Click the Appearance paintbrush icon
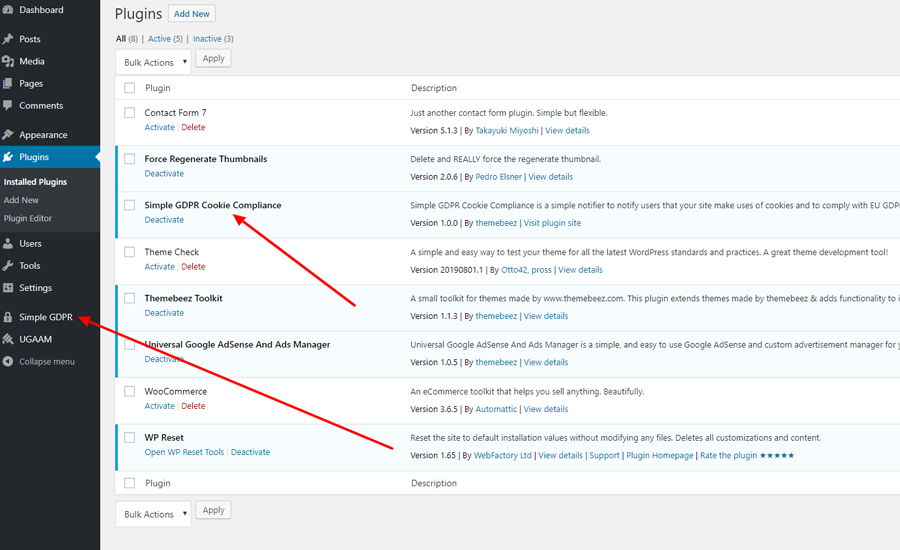Viewport: 900px width, 550px height. (8, 135)
